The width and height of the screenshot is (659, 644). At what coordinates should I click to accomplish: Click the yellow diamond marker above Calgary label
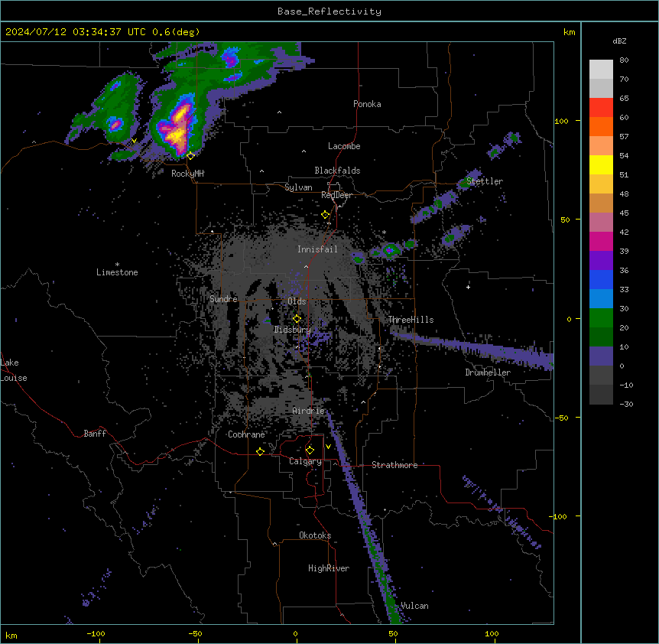point(310,450)
